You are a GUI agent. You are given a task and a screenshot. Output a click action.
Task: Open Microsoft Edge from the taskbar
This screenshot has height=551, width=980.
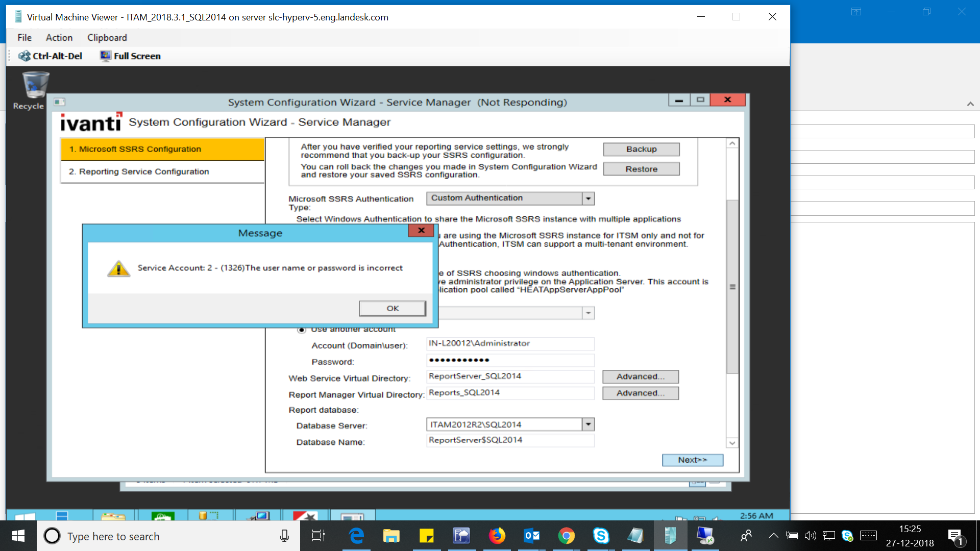(x=356, y=536)
